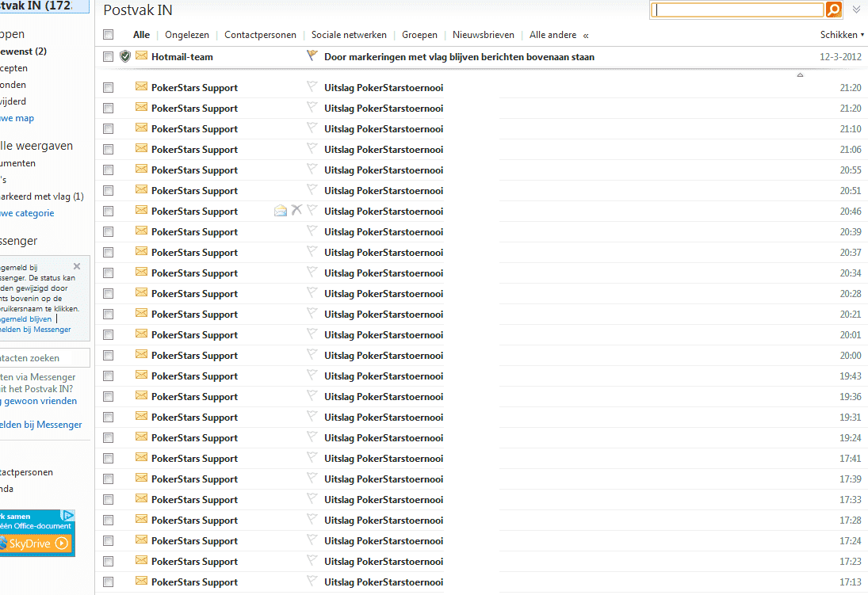Check the box for the Hotmail-team message

coord(109,56)
